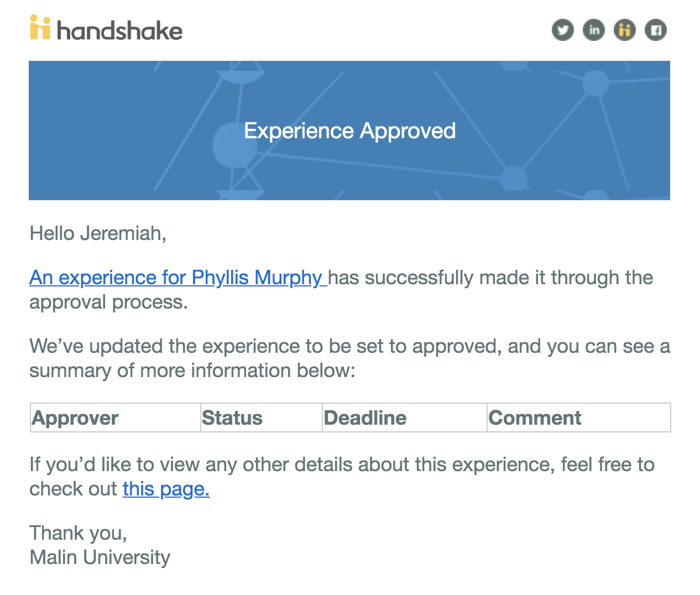Select the Status column header
Image resolution: width=700 pixels, height=595 pixels.
coord(261,418)
